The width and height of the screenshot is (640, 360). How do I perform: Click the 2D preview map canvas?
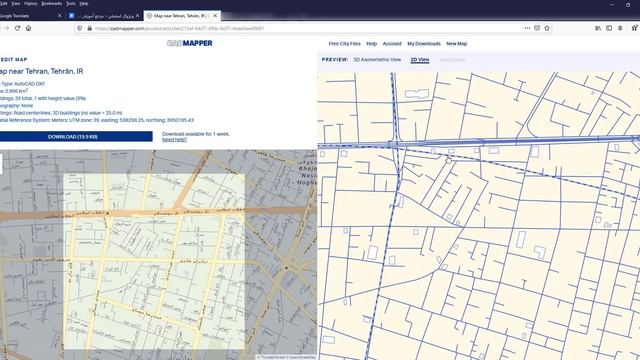tap(479, 216)
